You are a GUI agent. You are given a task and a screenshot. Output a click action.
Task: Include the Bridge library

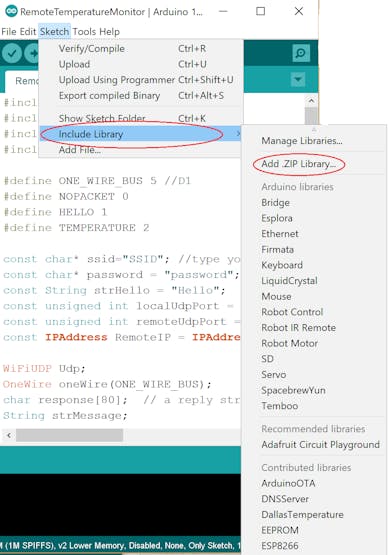click(x=275, y=203)
